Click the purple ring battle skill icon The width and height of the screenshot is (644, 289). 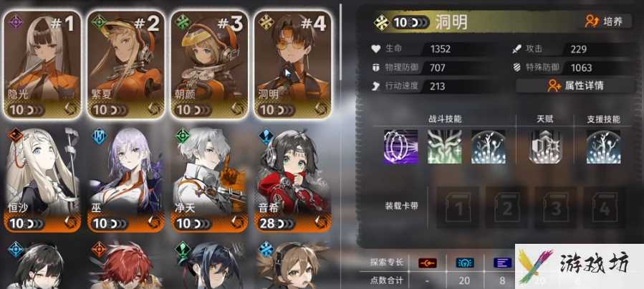pyautogui.click(x=400, y=147)
